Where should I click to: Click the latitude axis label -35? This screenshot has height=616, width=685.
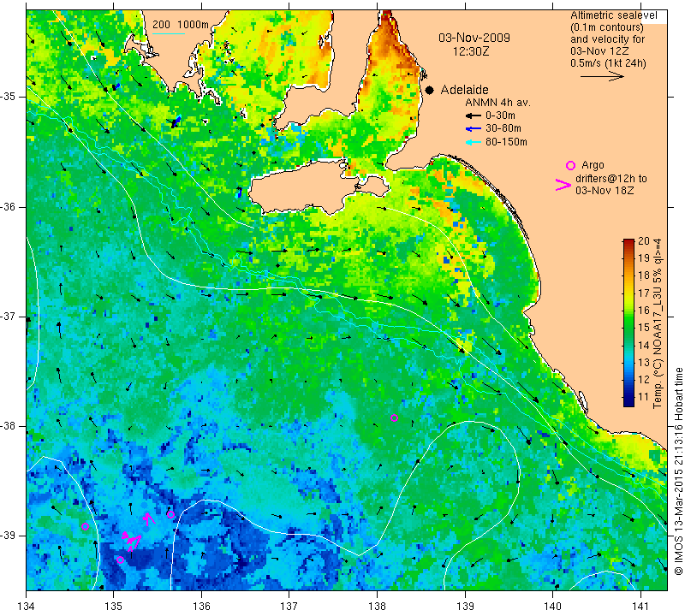click(9, 97)
